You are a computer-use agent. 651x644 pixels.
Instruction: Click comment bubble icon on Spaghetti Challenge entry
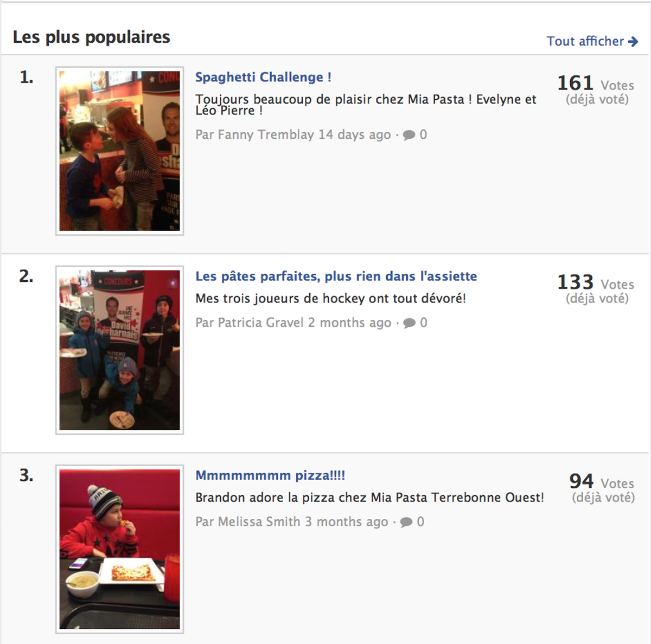(x=409, y=135)
